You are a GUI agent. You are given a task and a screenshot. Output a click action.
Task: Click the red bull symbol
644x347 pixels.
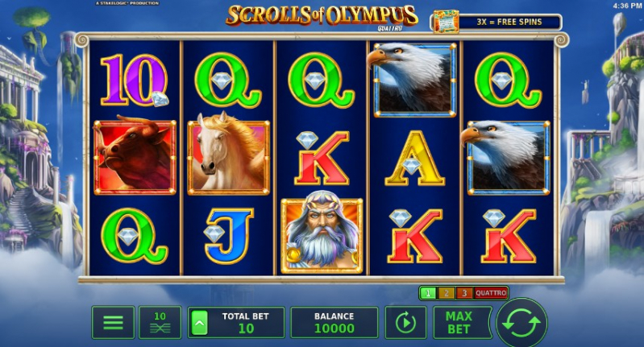(135, 157)
